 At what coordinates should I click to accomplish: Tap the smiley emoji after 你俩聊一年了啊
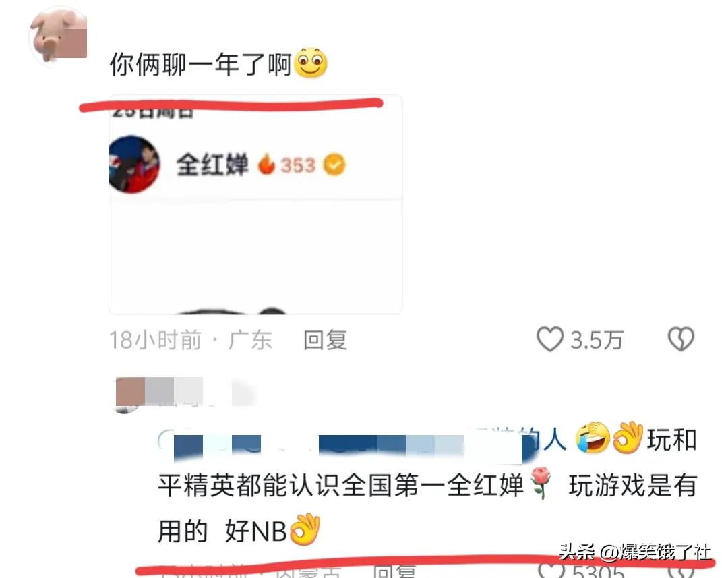coord(311,63)
